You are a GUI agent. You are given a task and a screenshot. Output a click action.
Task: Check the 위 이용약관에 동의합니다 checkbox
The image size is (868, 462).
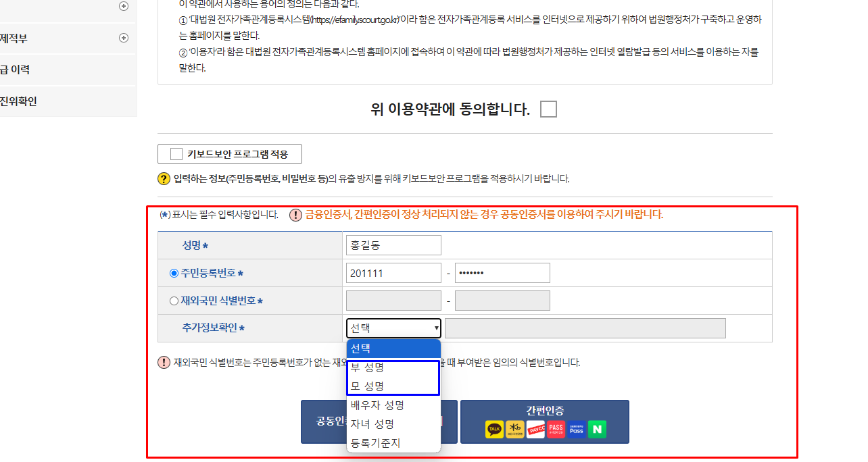pos(548,109)
